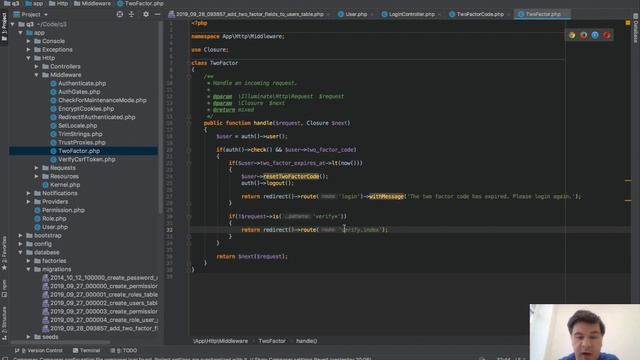
Task: Expand the Notifications folder
Action: (29, 193)
